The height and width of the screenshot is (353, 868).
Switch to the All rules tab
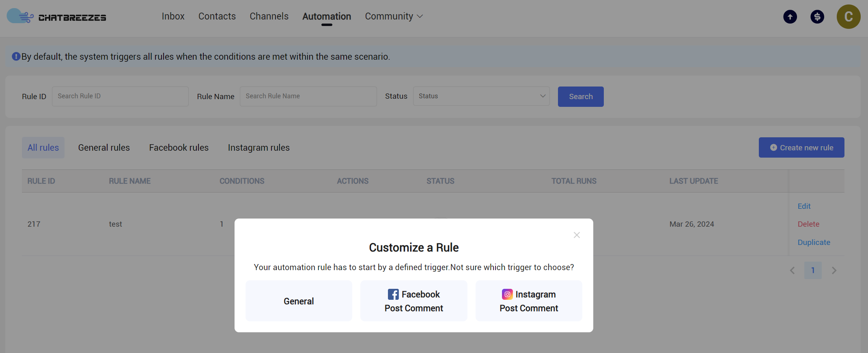43,148
